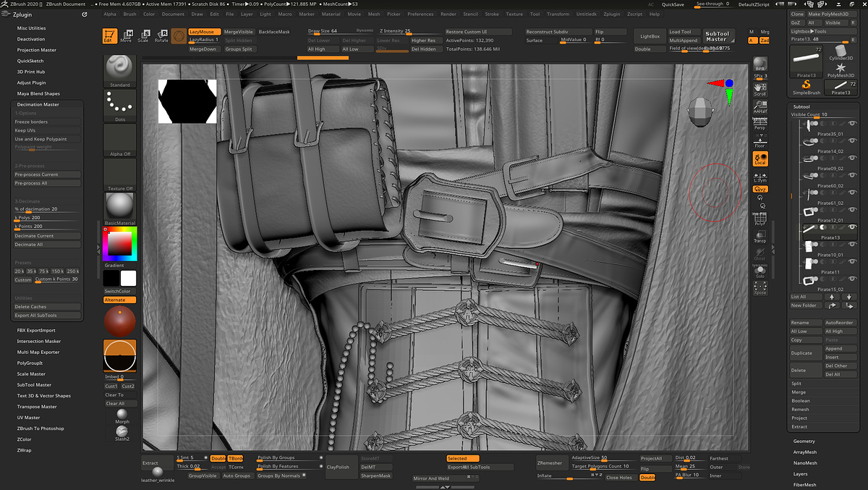Click the leather_wrinkle brush icon
This screenshot has height=490, width=868.
[x=158, y=473]
